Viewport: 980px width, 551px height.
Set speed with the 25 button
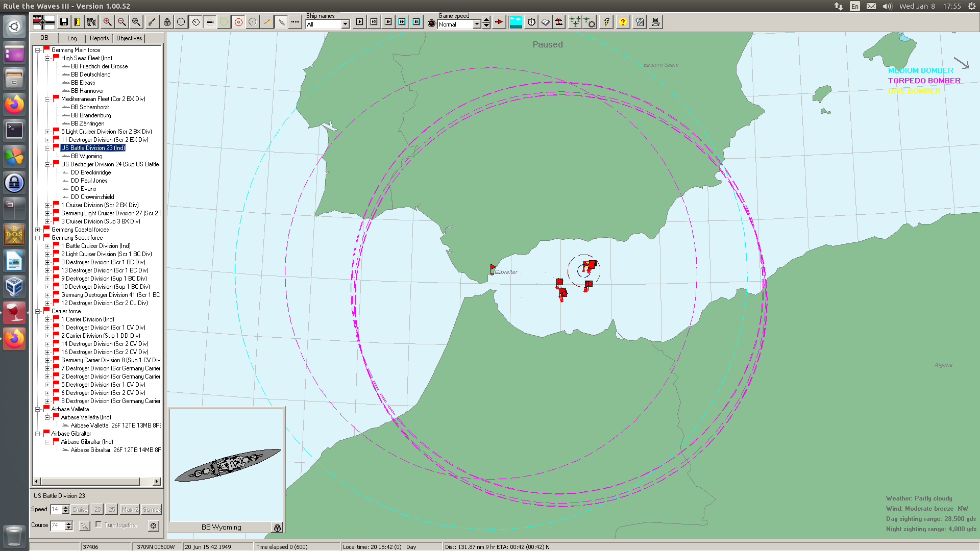[112, 509]
